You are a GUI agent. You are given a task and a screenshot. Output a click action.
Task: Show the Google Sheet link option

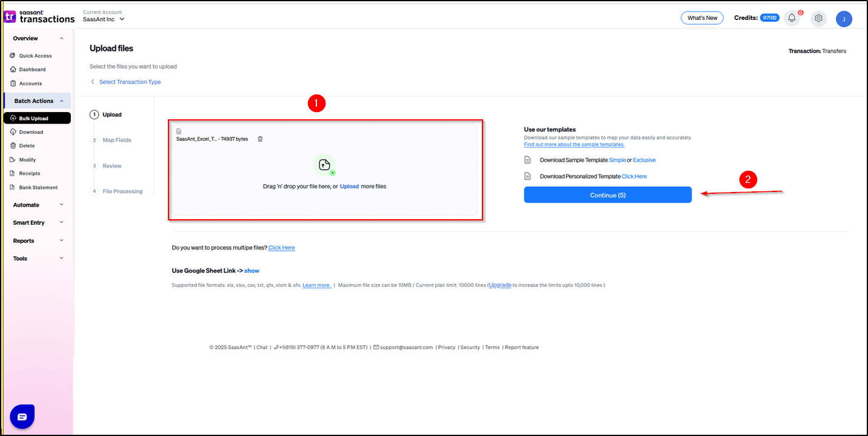[x=252, y=271]
